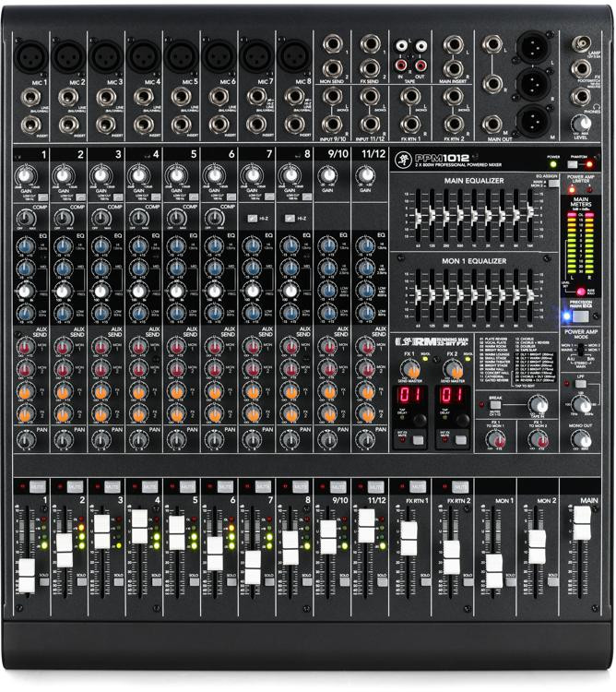
Task: Select the channel 6 Insert jack
Action: 219,125
